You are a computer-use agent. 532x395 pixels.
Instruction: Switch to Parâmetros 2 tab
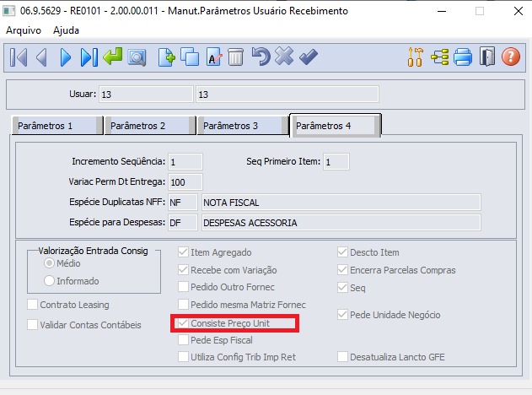(x=150, y=126)
